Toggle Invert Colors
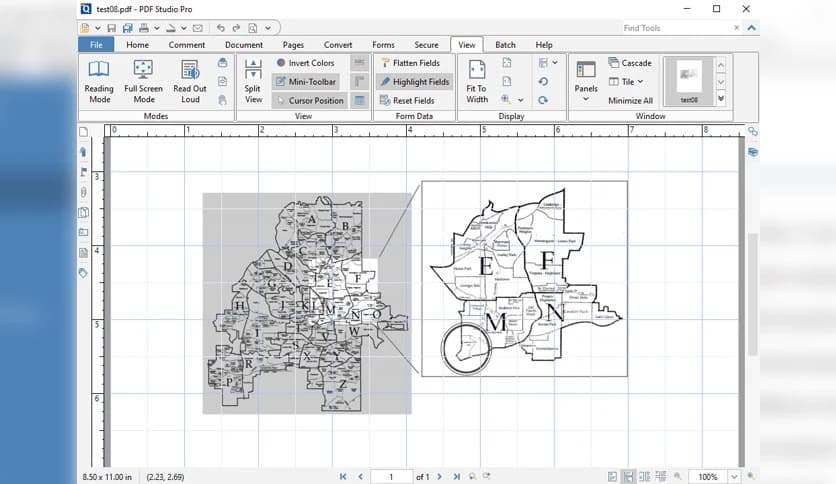836x484 pixels. click(306, 63)
